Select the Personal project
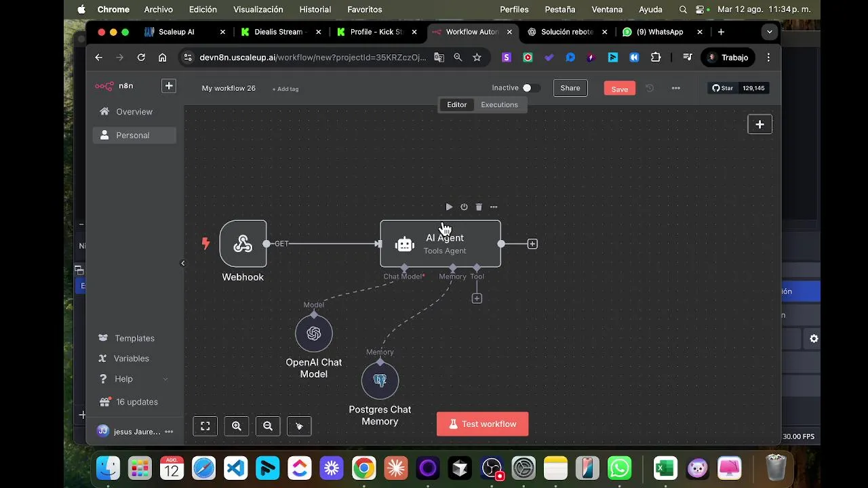 coord(134,136)
